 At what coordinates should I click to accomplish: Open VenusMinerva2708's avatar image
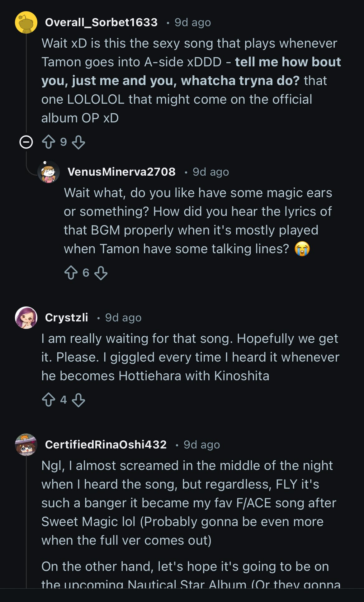click(49, 172)
